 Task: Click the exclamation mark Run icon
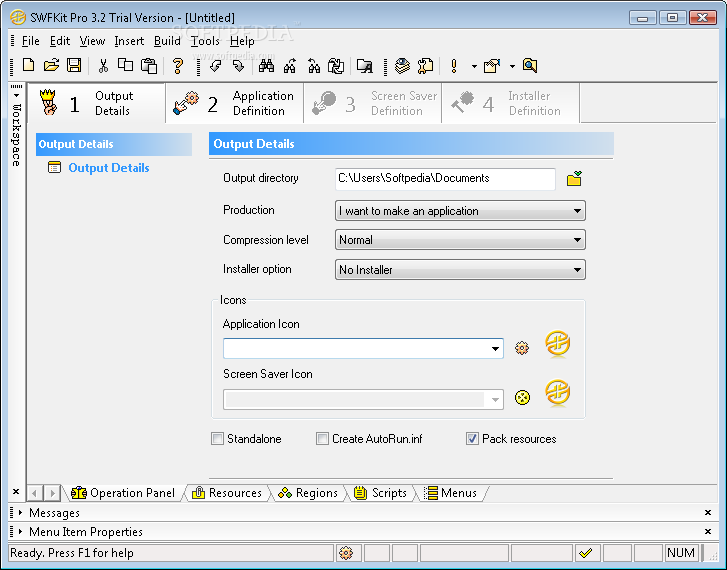pos(454,66)
